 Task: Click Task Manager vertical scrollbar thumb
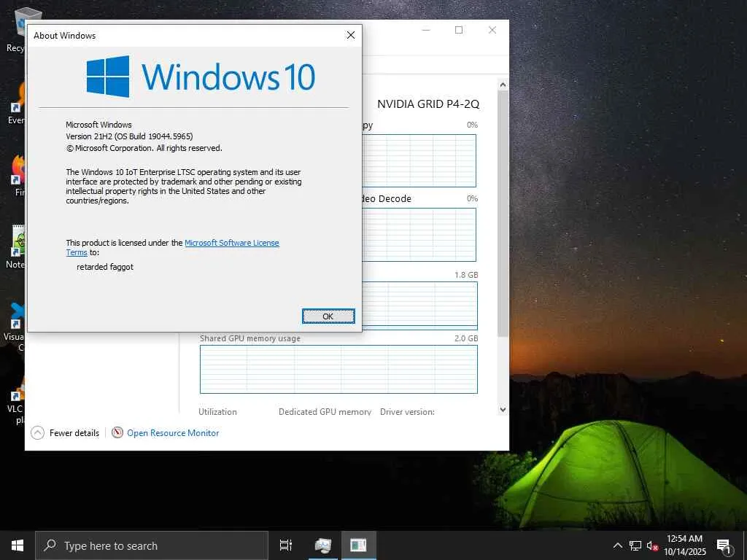tap(503, 214)
